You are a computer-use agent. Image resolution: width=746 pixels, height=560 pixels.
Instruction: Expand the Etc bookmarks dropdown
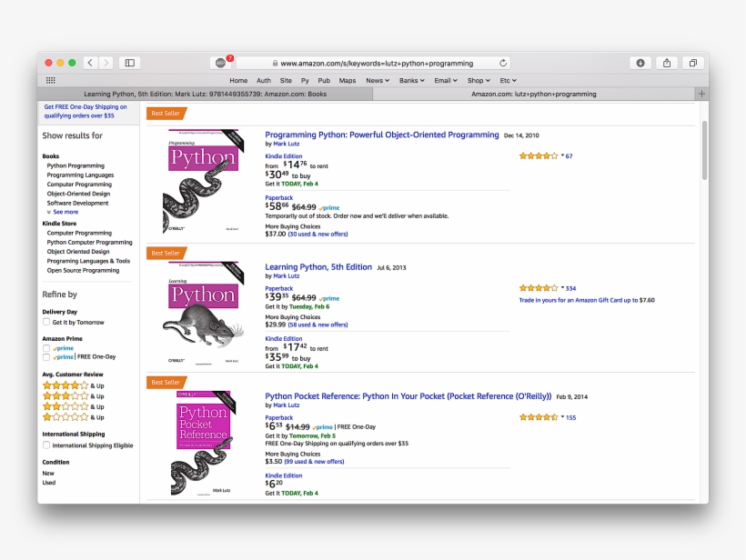pos(509,80)
